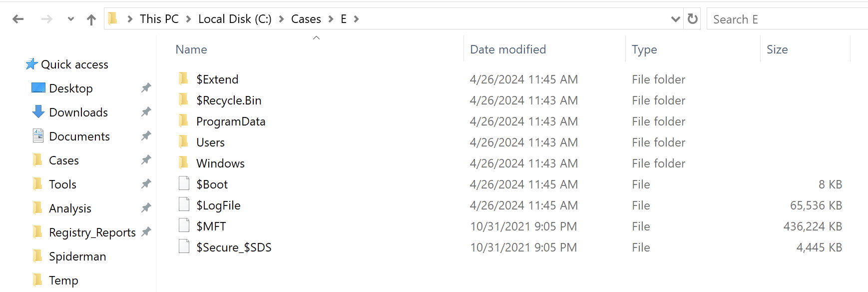Click the Up one level arrow
This screenshot has height=292, width=868.
(91, 19)
